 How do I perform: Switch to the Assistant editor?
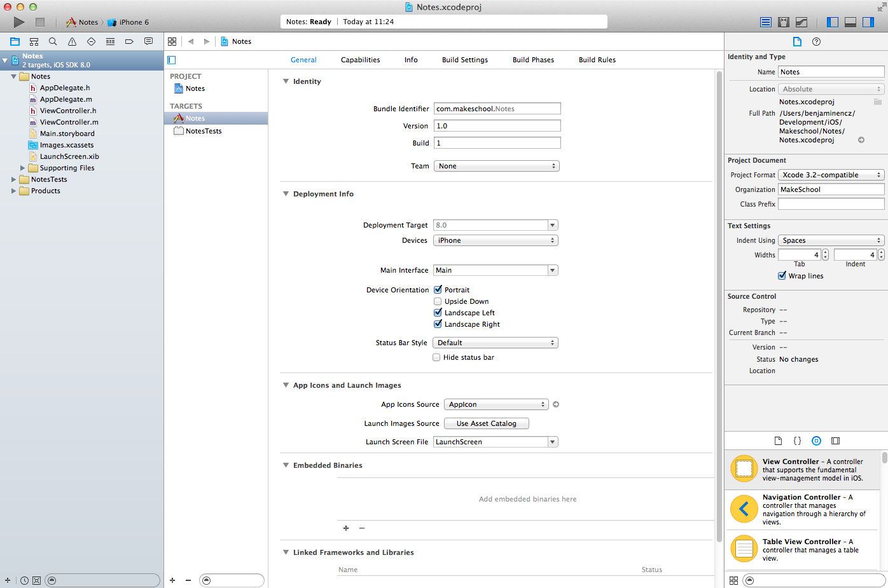(x=784, y=22)
